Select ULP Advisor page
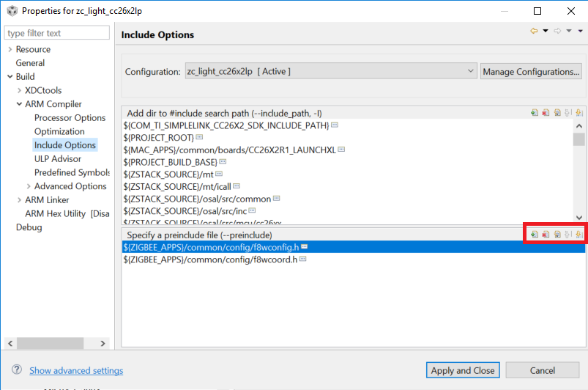Image resolution: width=588 pixels, height=390 pixels. pos(58,159)
